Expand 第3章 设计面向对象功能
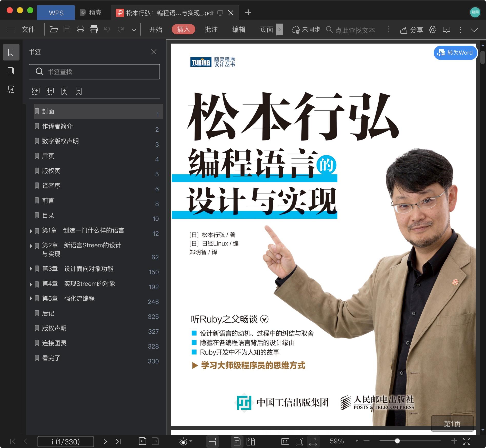 pos(31,269)
